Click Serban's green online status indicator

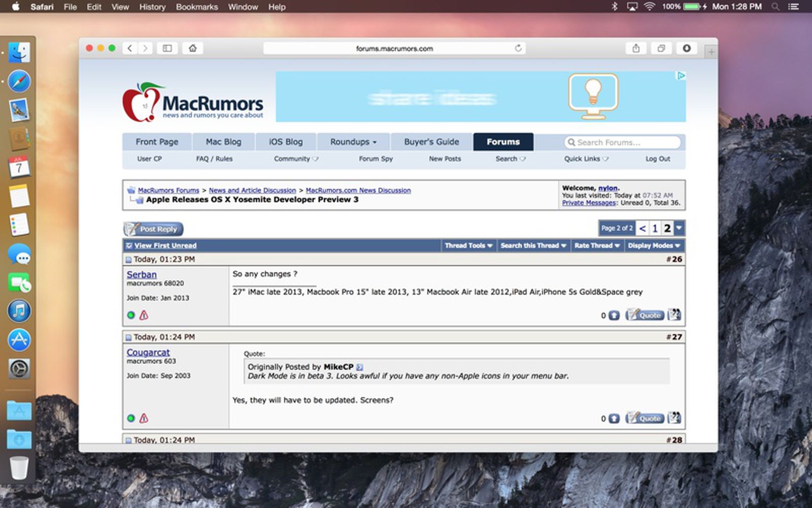[x=131, y=315]
